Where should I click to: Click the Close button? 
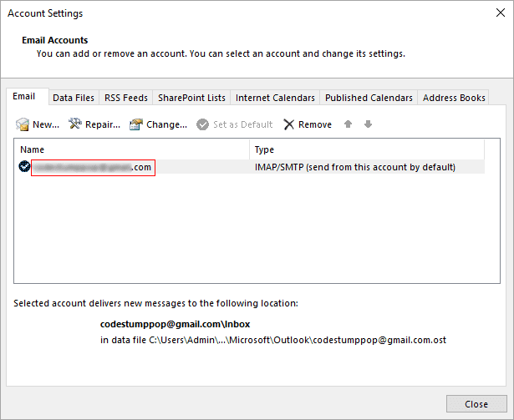(x=476, y=404)
